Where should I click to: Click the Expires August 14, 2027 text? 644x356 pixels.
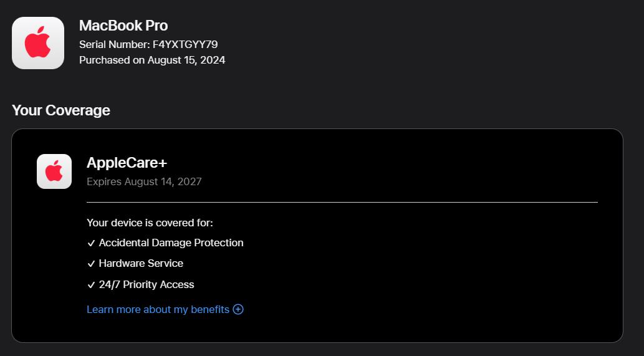tap(144, 181)
